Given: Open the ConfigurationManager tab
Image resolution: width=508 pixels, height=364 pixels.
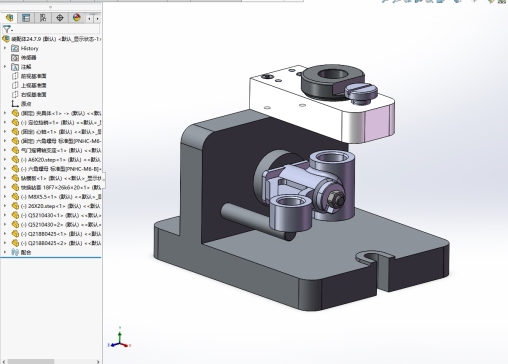Looking at the screenshot, I should pos(43,18).
